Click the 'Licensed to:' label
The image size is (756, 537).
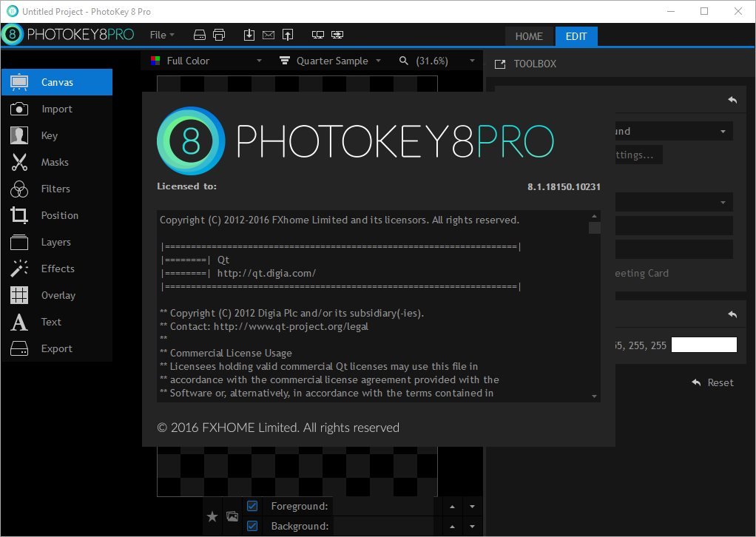186,186
